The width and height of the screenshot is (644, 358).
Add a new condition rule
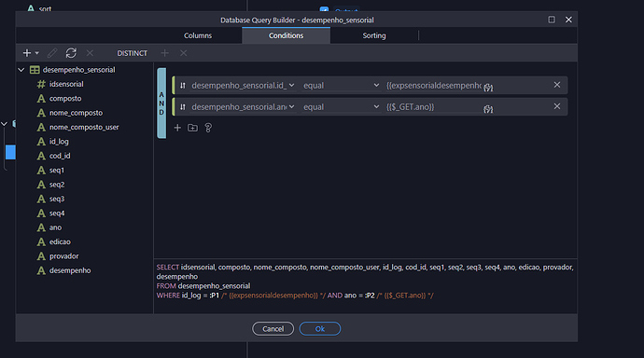pyautogui.click(x=177, y=128)
